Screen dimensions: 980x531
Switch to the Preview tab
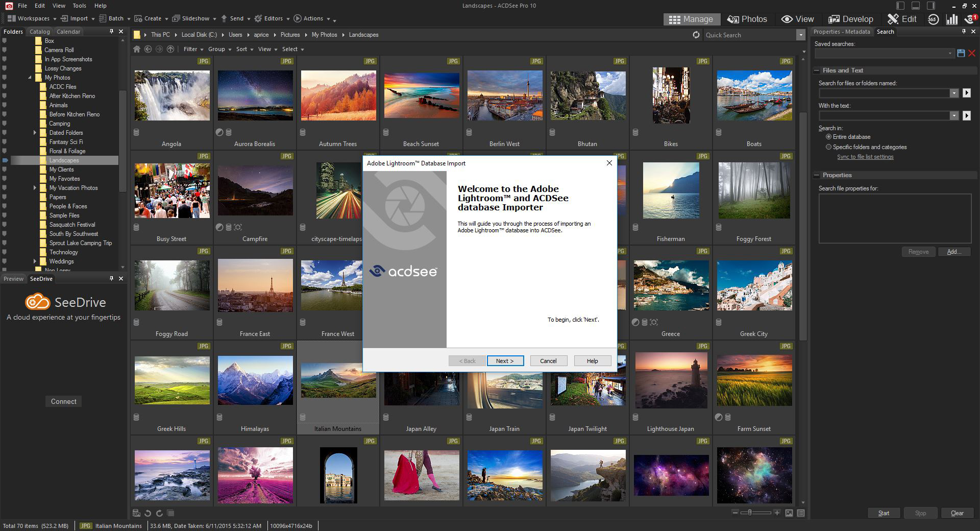click(13, 279)
